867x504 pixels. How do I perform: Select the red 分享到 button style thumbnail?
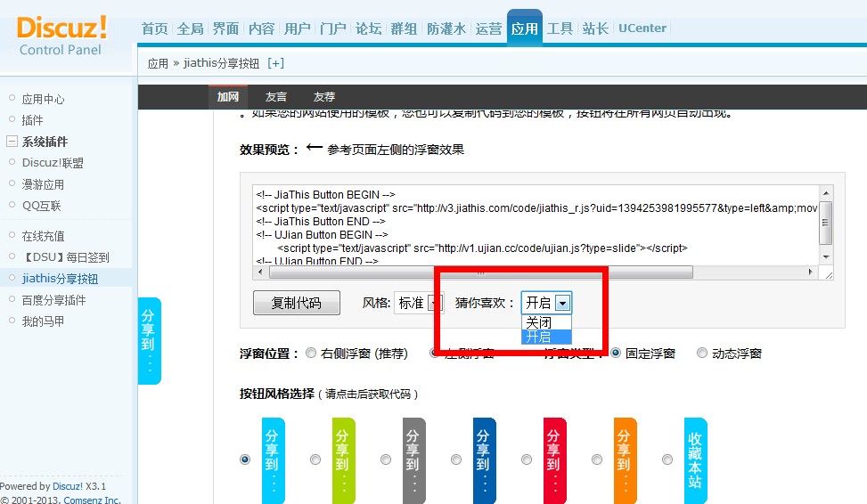554,459
